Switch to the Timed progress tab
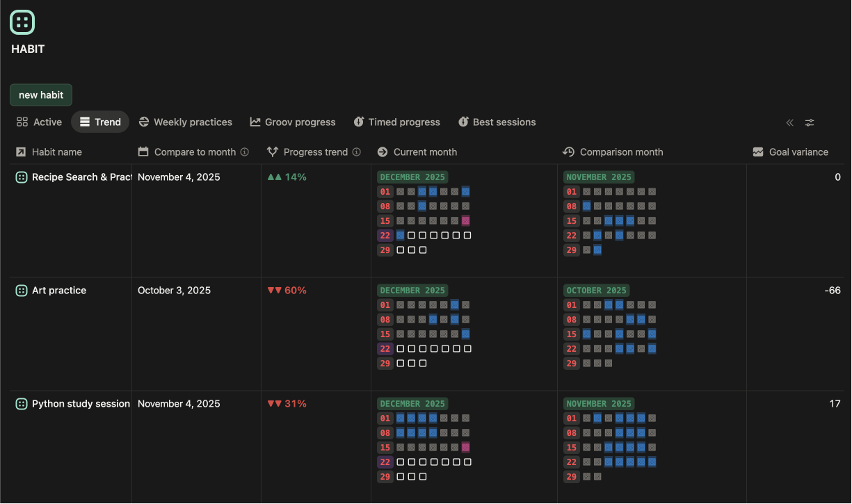The image size is (852, 504). point(397,122)
